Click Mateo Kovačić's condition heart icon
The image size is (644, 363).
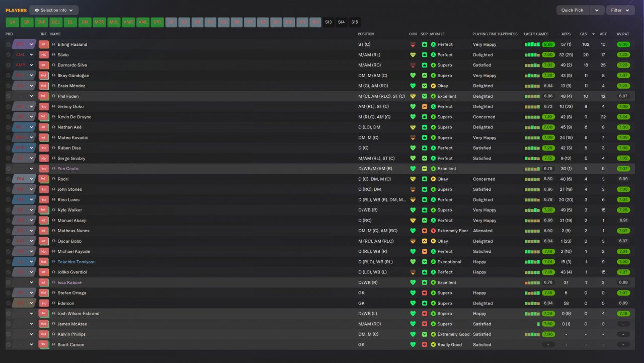pyautogui.click(x=413, y=137)
